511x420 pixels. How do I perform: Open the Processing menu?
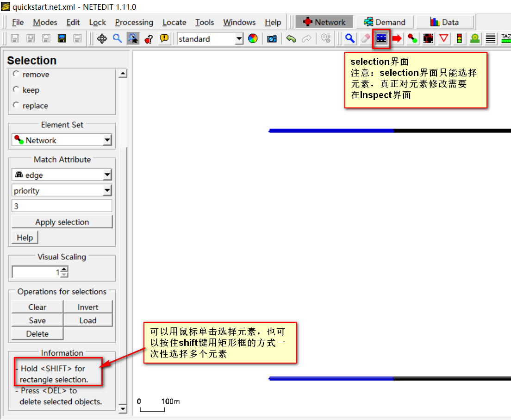point(134,22)
